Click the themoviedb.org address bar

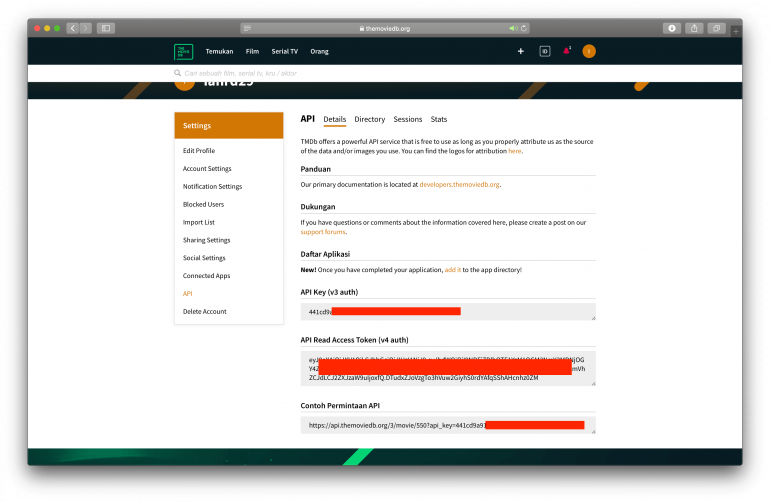[x=385, y=28]
